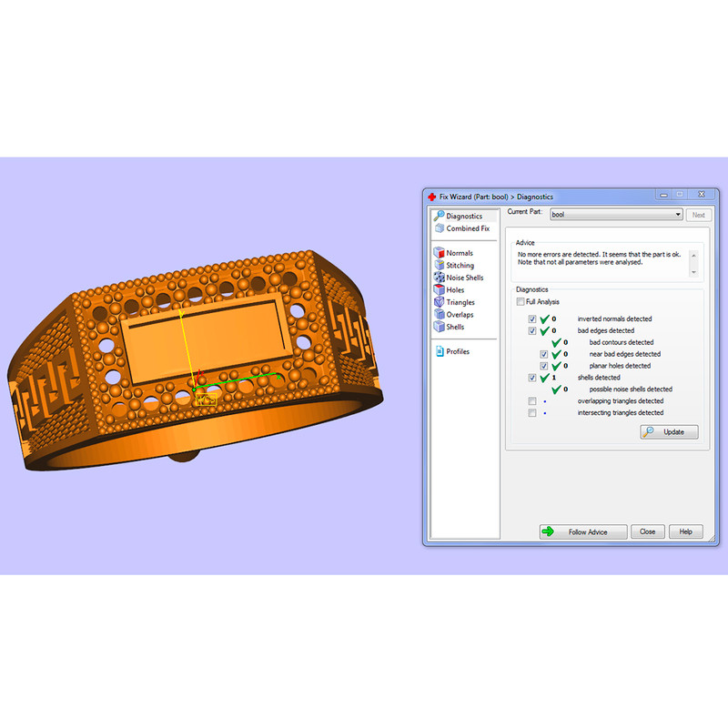Image resolution: width=728 pixels, height=728 pixels.
Task: Select the Combined Fix icon
Action: click(440, 228)
